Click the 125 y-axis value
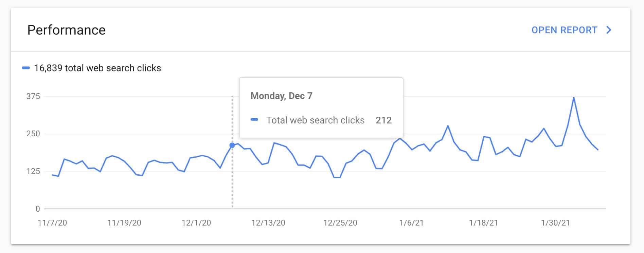 pyautogui.click(x=33, y=171)
